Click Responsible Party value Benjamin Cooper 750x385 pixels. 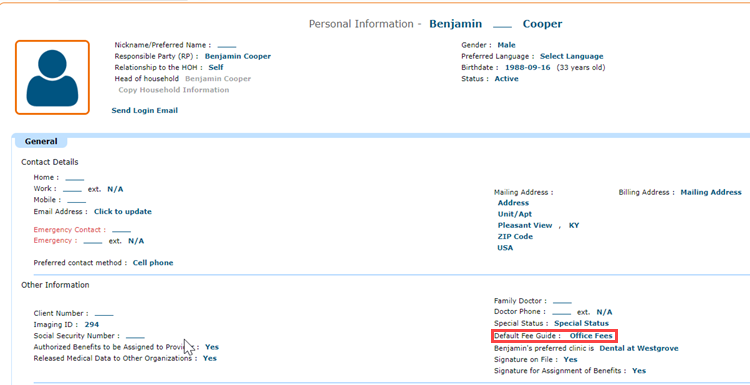(x=238, y=56)
